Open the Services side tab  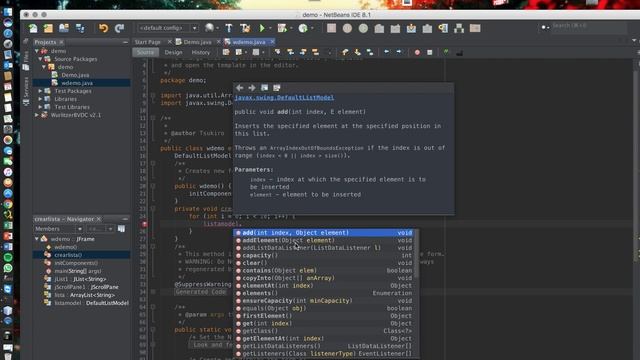pyautogui.click(x=26, y=91)
